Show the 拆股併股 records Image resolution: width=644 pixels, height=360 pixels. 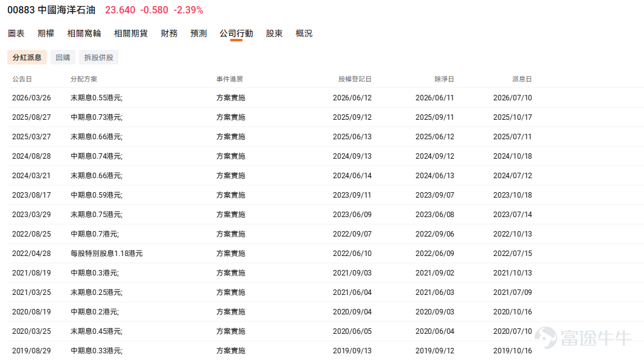(x=98, y=58)
